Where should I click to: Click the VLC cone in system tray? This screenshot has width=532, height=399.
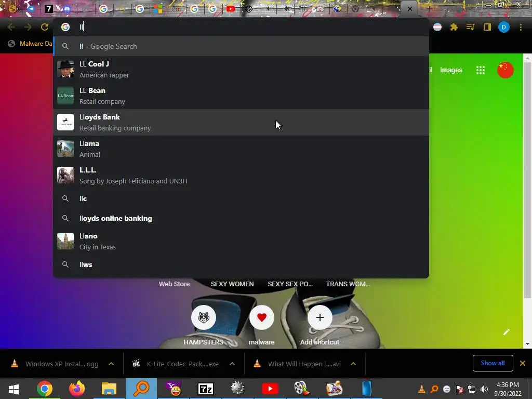pos(422,389)
